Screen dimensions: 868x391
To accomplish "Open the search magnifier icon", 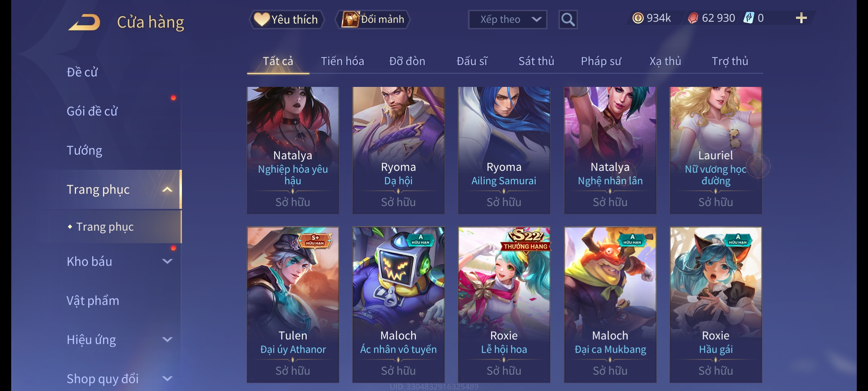I will click(x=568, y=20).
